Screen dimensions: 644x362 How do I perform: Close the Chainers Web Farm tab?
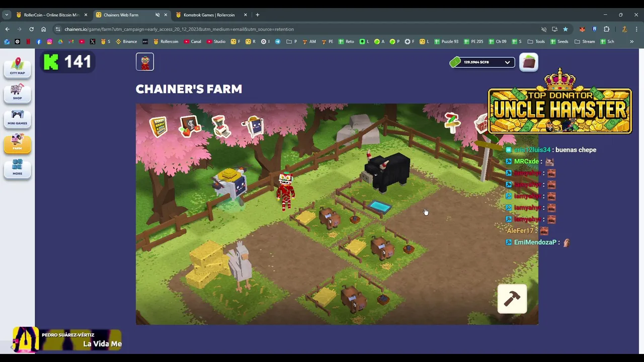(x=166, y=15)
